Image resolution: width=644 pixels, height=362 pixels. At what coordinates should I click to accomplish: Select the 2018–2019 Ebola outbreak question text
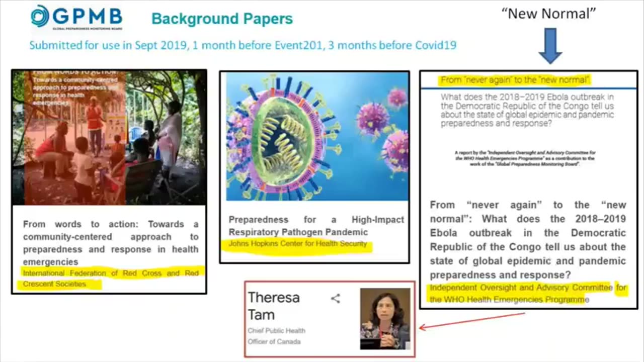[527, 110]
